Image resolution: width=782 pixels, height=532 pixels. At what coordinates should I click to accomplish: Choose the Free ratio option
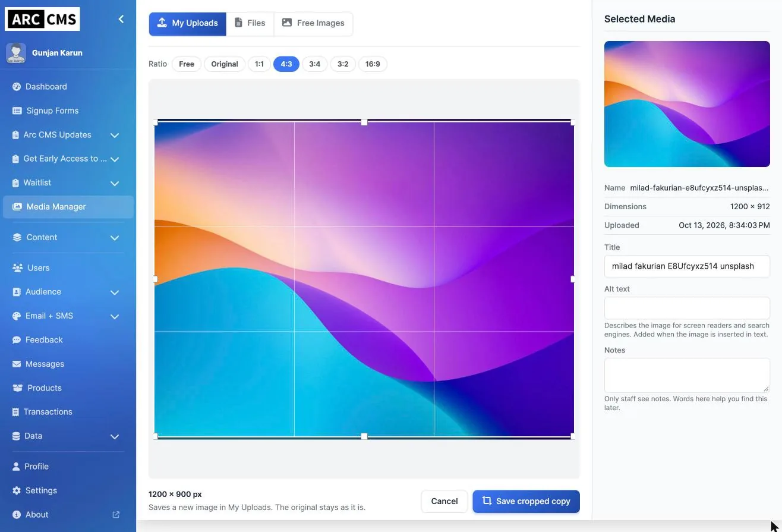coord(187,64)
